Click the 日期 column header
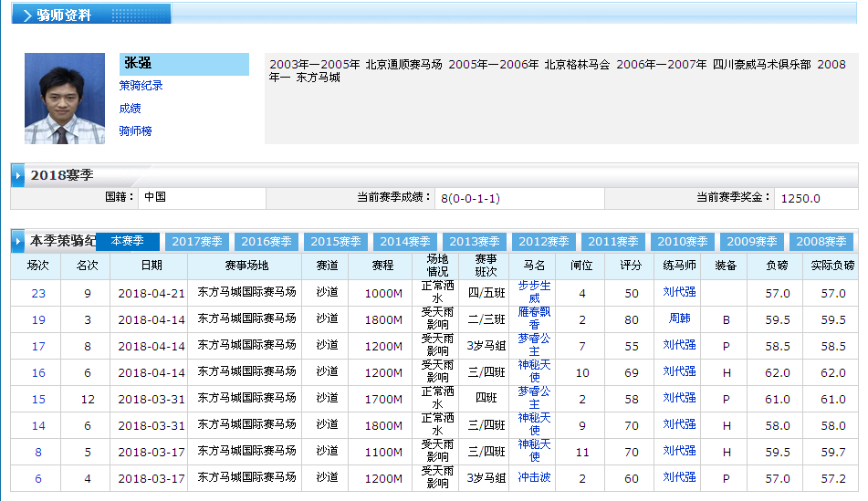 pyautogui.click(x=152, y=266)
